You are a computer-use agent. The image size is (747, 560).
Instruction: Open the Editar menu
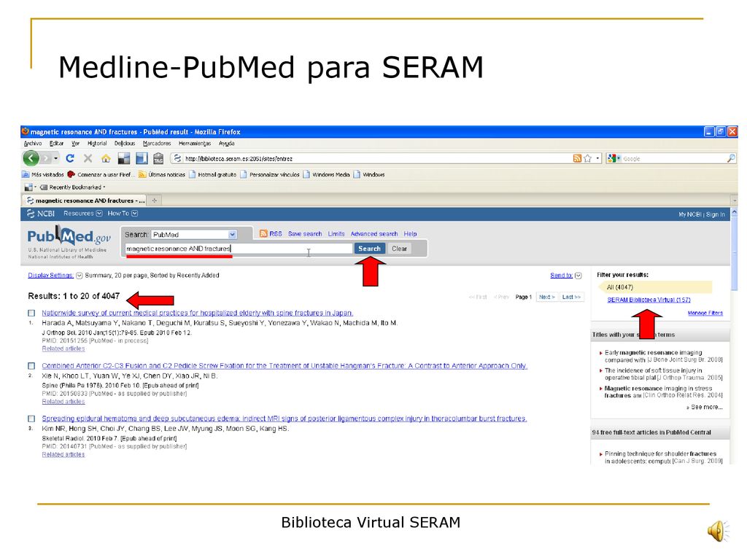pyautogui.click(x=56, y=144)
